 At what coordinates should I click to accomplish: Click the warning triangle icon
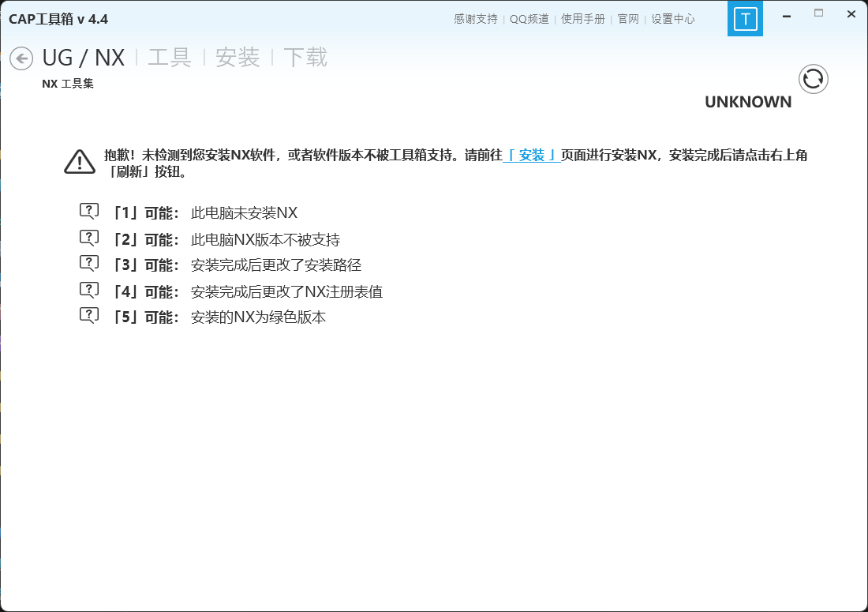78,161
